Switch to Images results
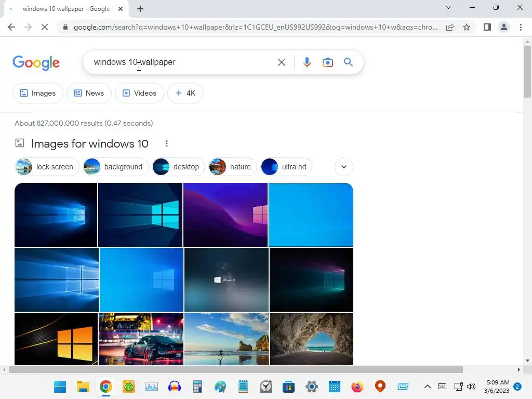The image size is (532, 399). 37,93
